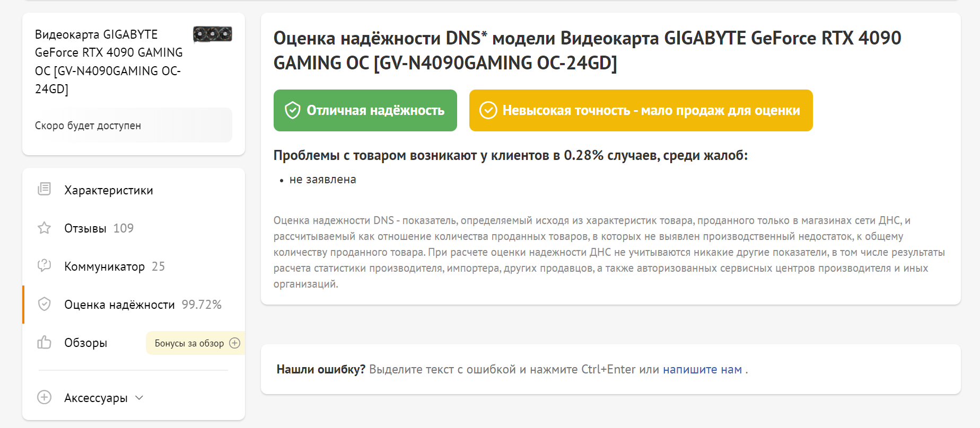This screenshot has width=980, height=428.
Task: Open the Видеокарта GIGABYTE product title link
Action: 109,61
